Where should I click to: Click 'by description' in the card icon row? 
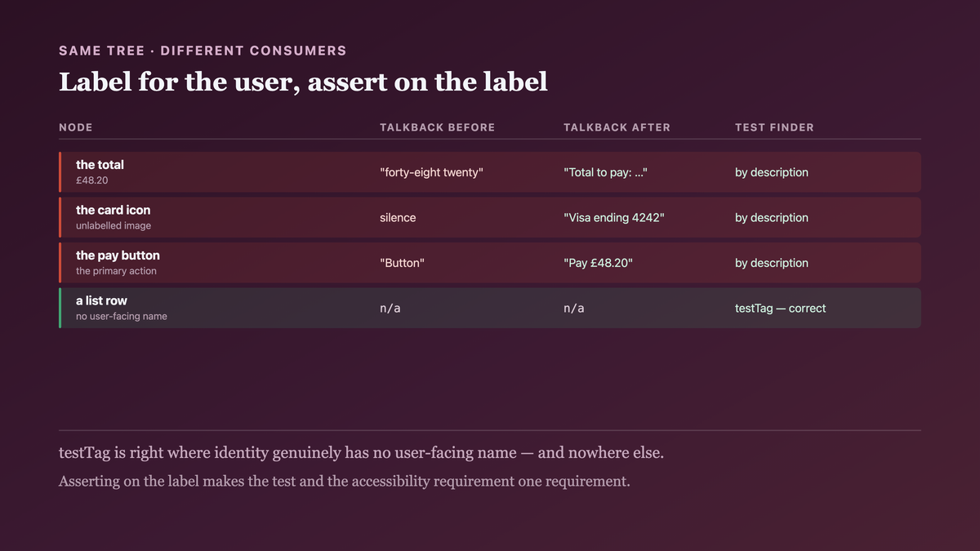[772, 218]
